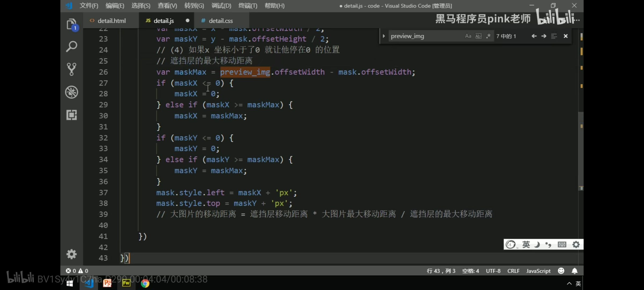Click the IME moon icon
Screen dimensions: 644x290
[x=537, y=244]
